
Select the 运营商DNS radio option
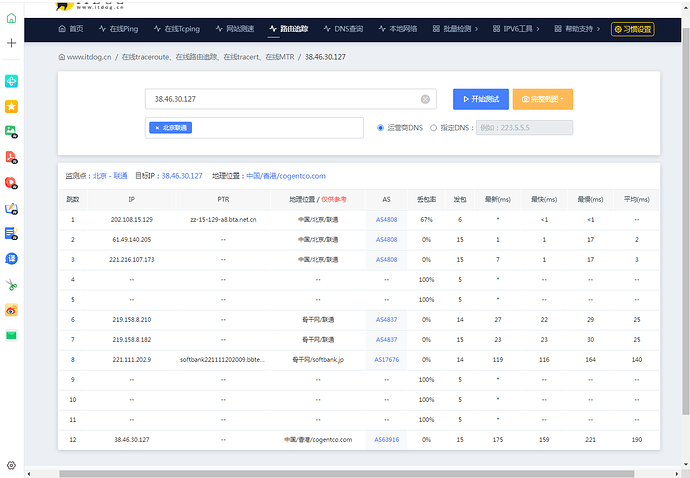coord(381,128)
